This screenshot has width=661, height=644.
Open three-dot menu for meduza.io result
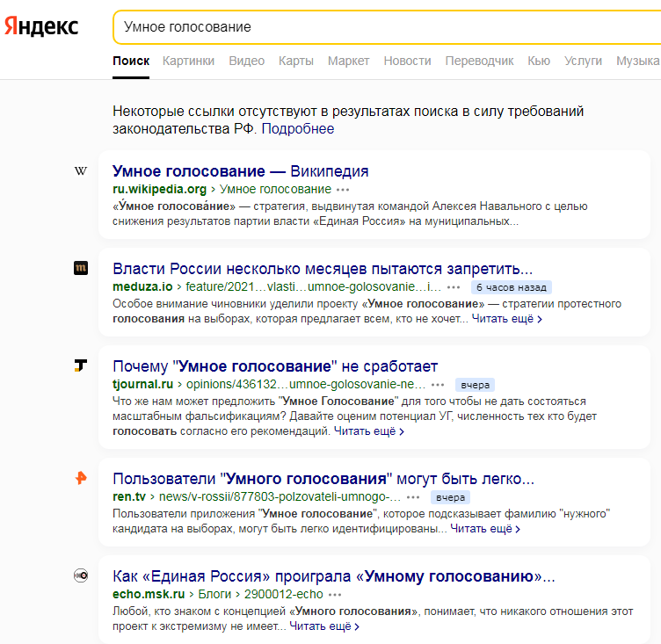[454, 287]
